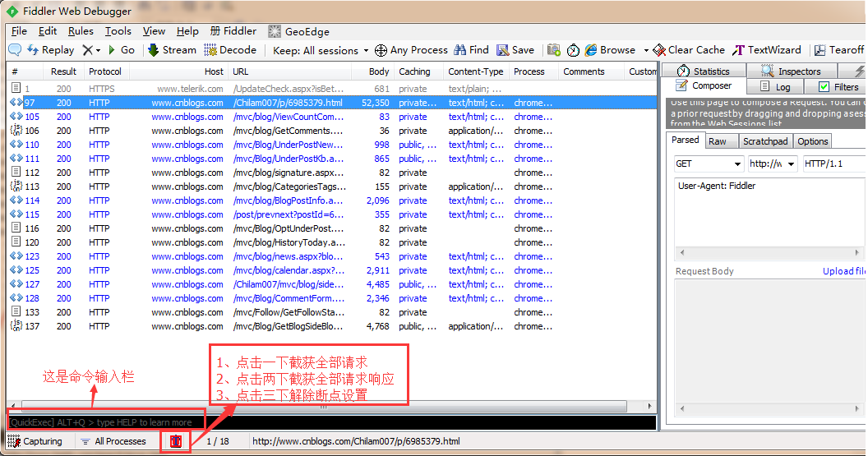Click the timer stopwatch toolbar icon
868x456 pixels.
click(573, 50)
